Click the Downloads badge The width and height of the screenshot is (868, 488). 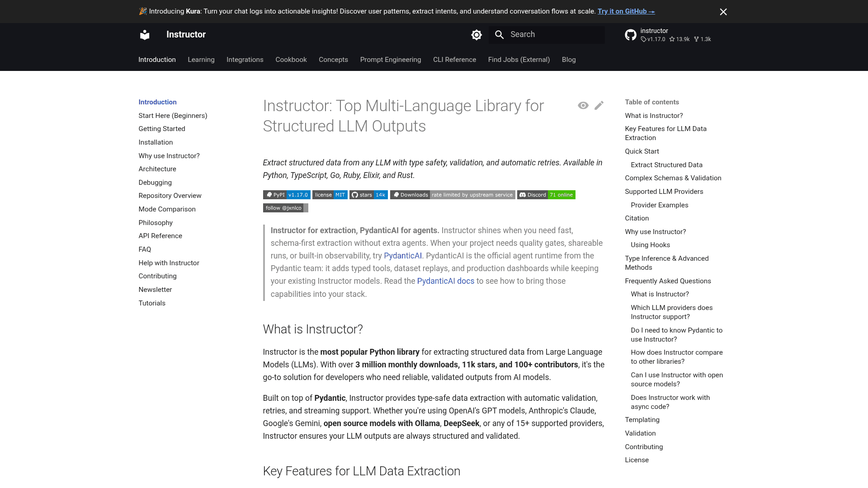(x=453, y=195)
